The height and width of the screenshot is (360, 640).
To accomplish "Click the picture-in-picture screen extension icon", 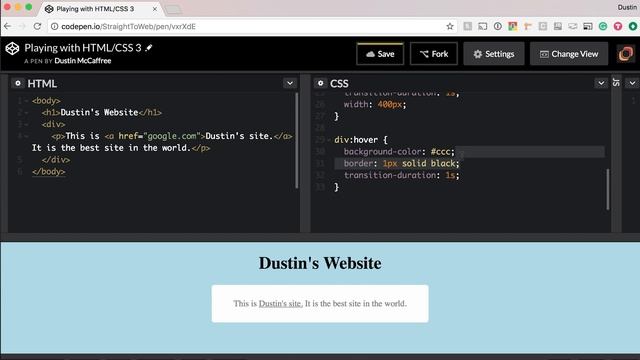I will [588, 27].
